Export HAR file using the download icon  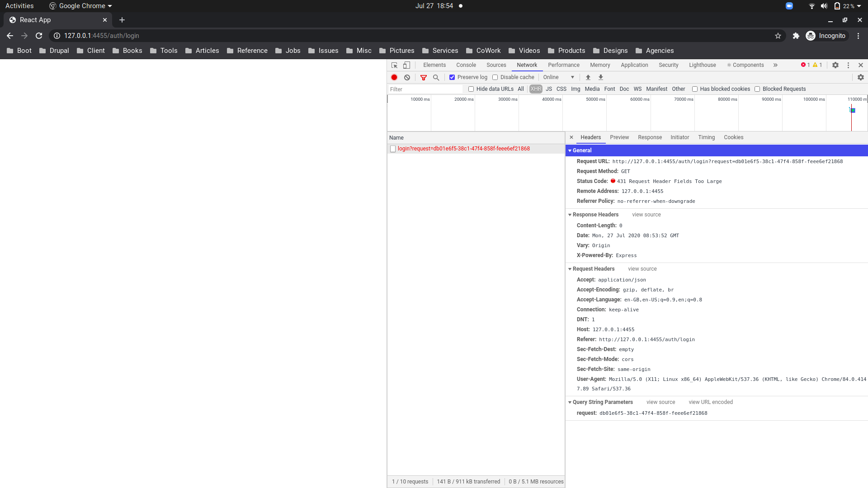(x=600, y=77)
